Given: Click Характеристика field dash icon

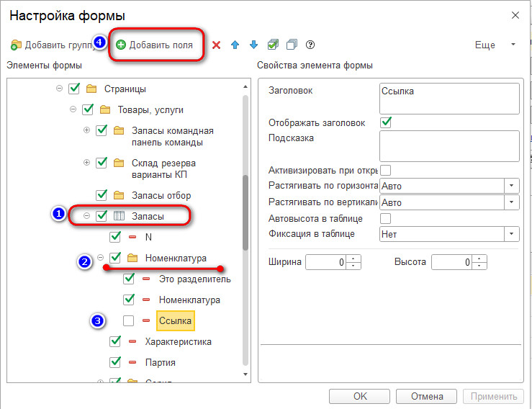Looking at the screenshot, I should [x=132, y=341].
